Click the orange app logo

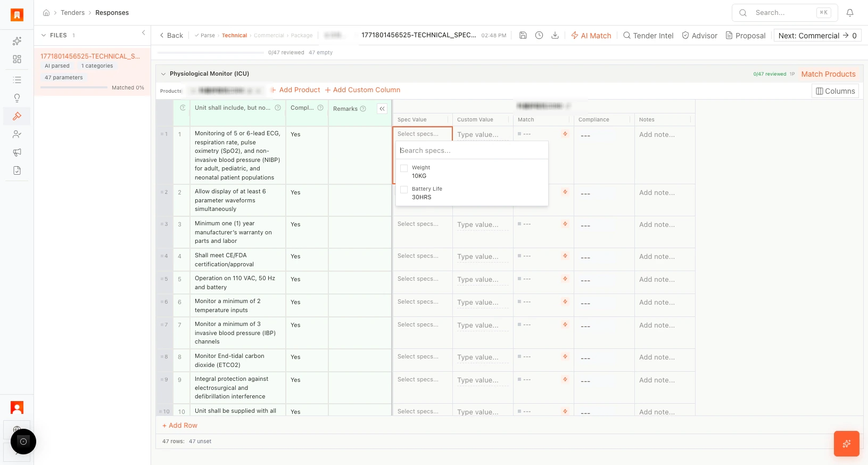pos(17,15)
